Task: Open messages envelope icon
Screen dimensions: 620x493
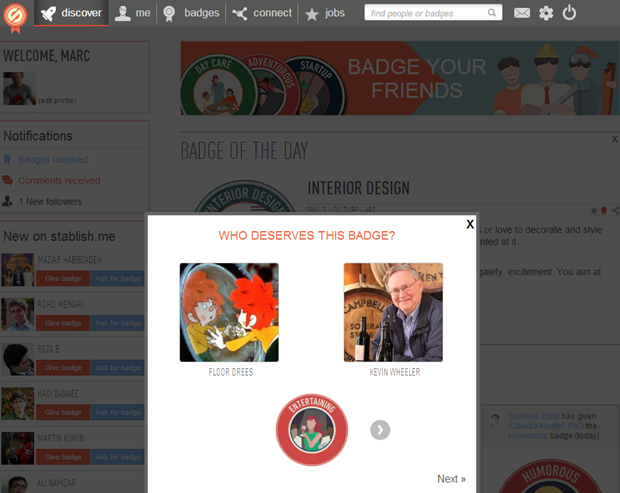Action: point(522,13)
